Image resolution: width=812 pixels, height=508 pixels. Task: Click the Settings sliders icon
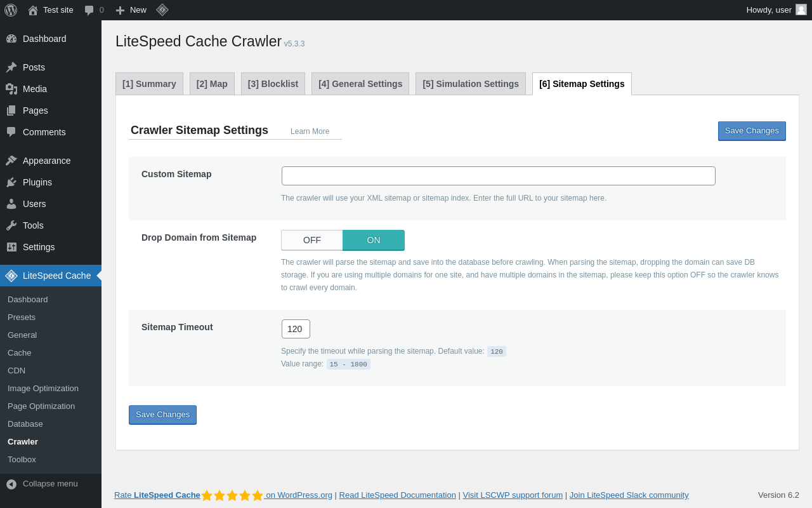click(11, 247)
